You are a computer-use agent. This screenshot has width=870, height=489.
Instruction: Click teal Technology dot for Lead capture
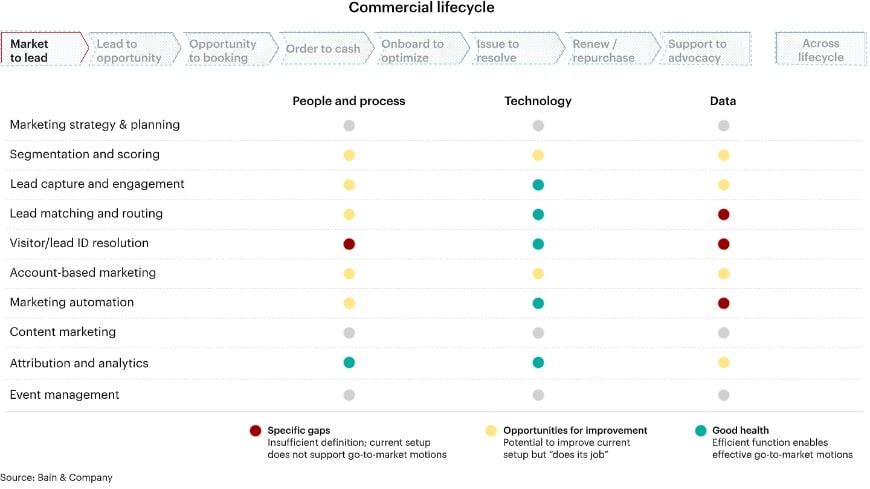tap(538, 185)
